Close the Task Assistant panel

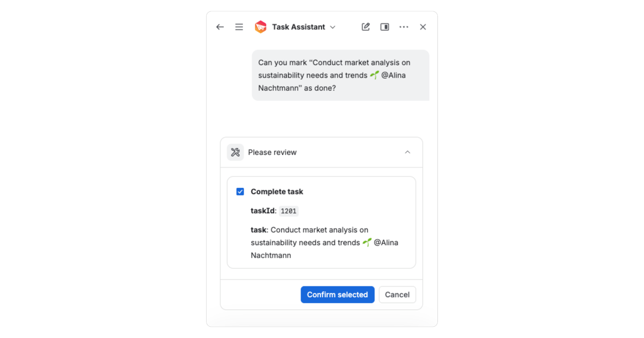point(423,27)
